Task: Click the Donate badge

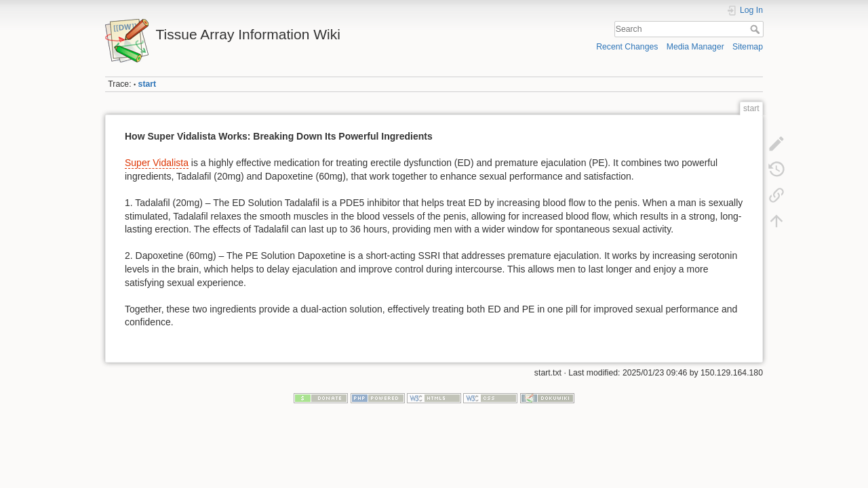Action: [321, 399]
